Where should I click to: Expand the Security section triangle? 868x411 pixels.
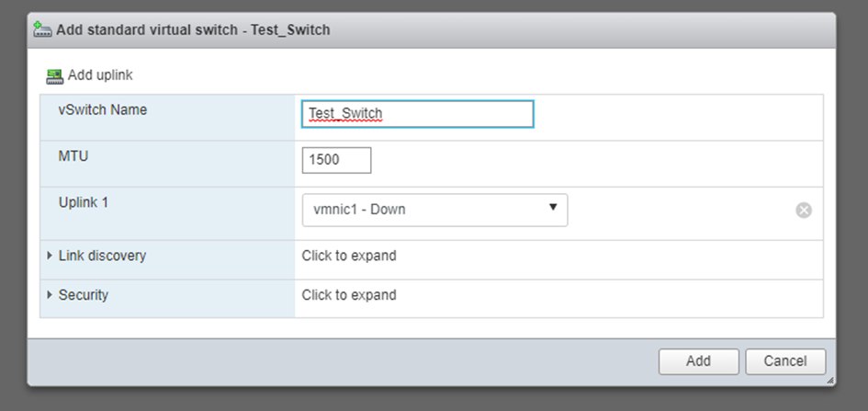coord(50,295)
